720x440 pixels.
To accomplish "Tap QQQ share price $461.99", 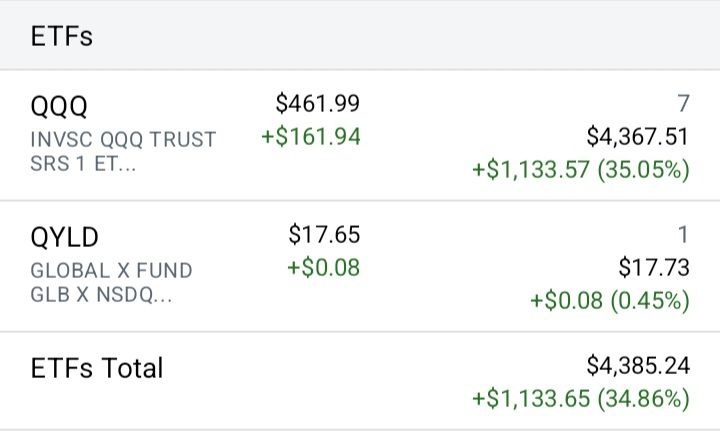I will pos(317,103).
